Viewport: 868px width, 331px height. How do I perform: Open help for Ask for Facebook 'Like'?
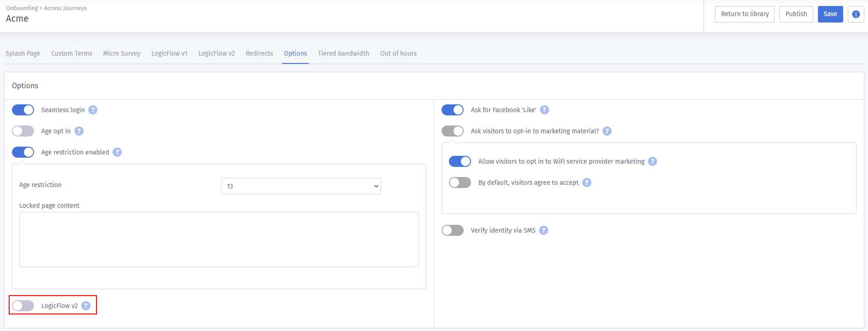[545, 110]
